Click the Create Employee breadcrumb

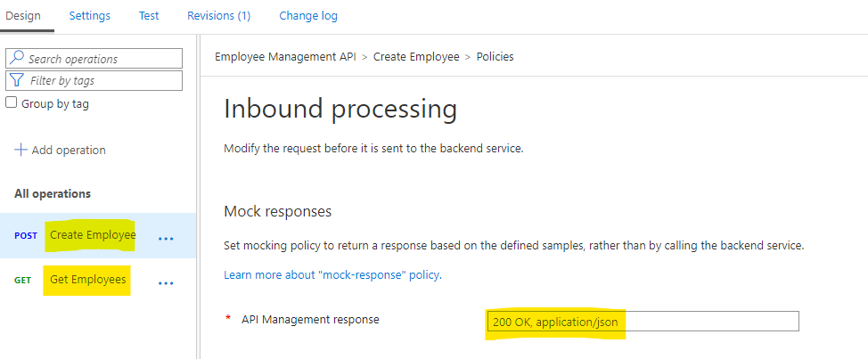[416, 57]
